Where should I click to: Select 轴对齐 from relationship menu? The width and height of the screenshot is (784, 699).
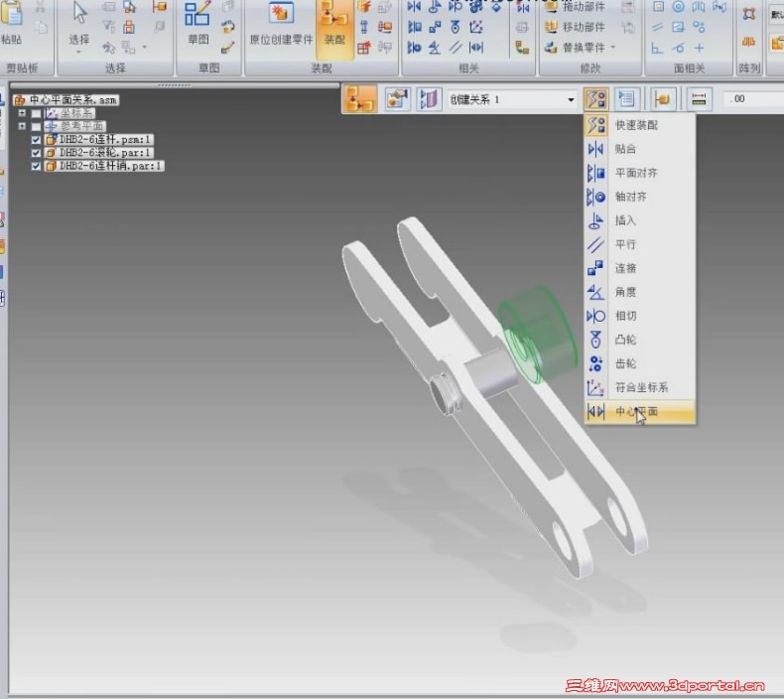[640, 197]
